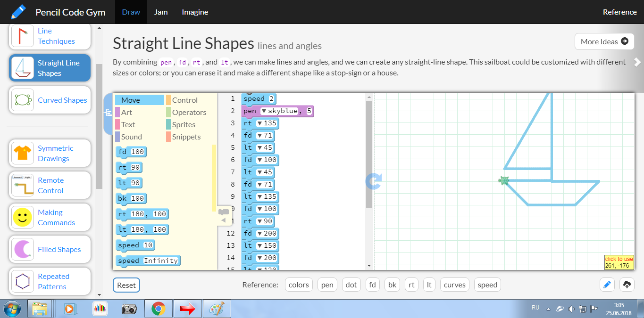This screenshot has height=318, width=644.
Task: Open dropdown arrow on fd 71 line 4
Action: coord(259,136)
